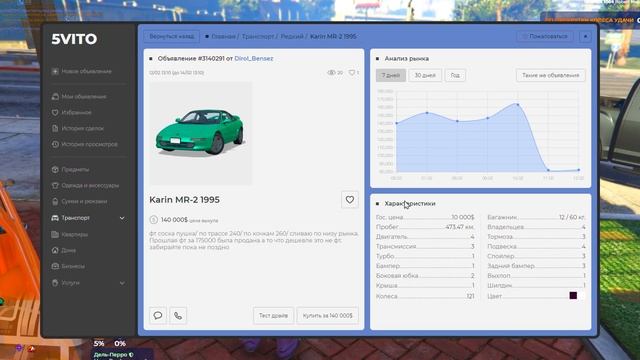Open chat with the seller
The image size is (640, 360).
click(x=158, y=316)
